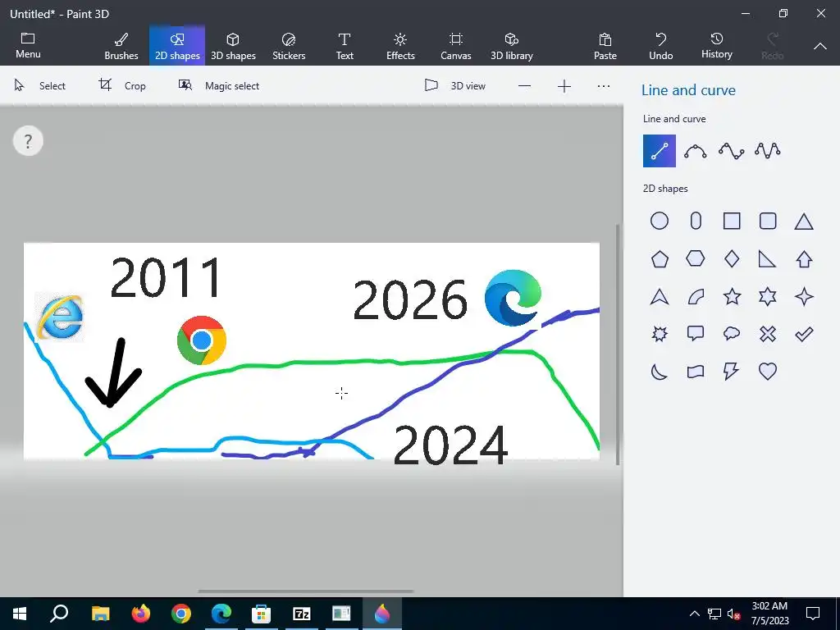This screenshot has width=840, height=630.
Task: Pick the arrowhead shape
Action: [x=660, y=296]
